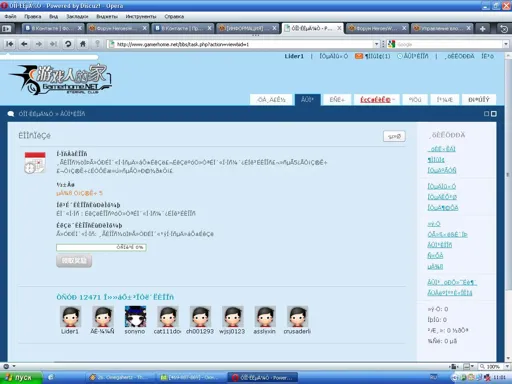Open the Справка menu
The width and height of the screenshot is (512, 384).
(x=174, y=16)
